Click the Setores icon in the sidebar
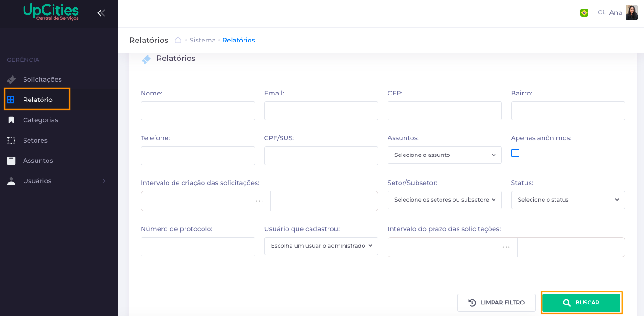The width and height of the screenshot is (644, 316). tap(12, 140)
